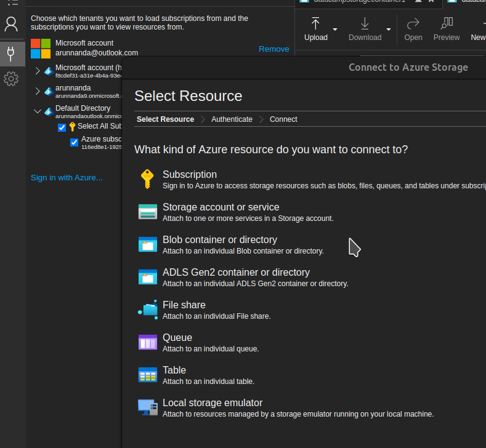Click the Subscription key icon
The width and height of the screenshot is (486, 448).
[x=147, y=179]
